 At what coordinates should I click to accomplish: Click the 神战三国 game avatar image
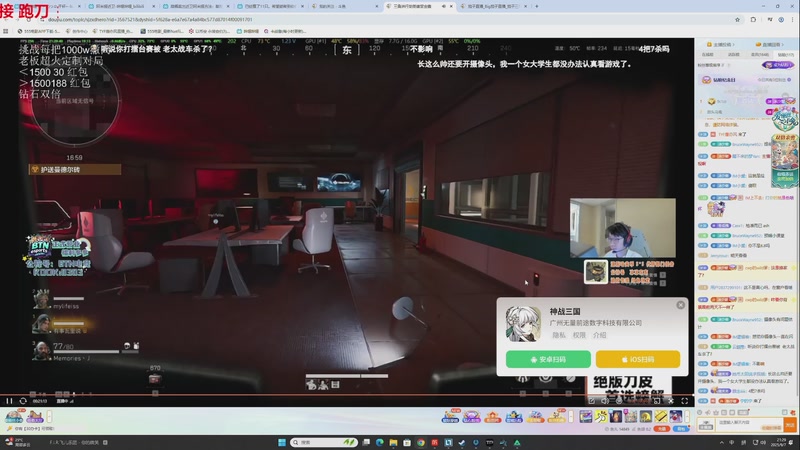[x=523, y=324]
